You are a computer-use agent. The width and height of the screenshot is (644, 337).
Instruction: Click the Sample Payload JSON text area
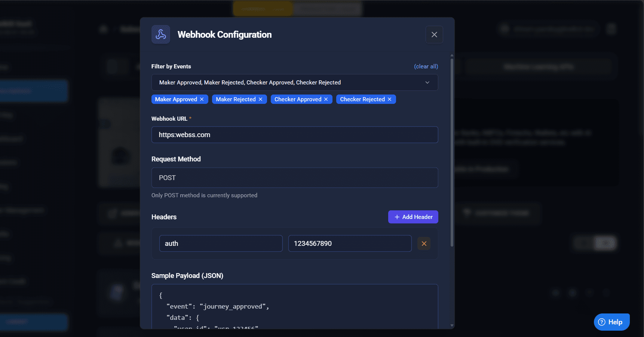point(295,307)
